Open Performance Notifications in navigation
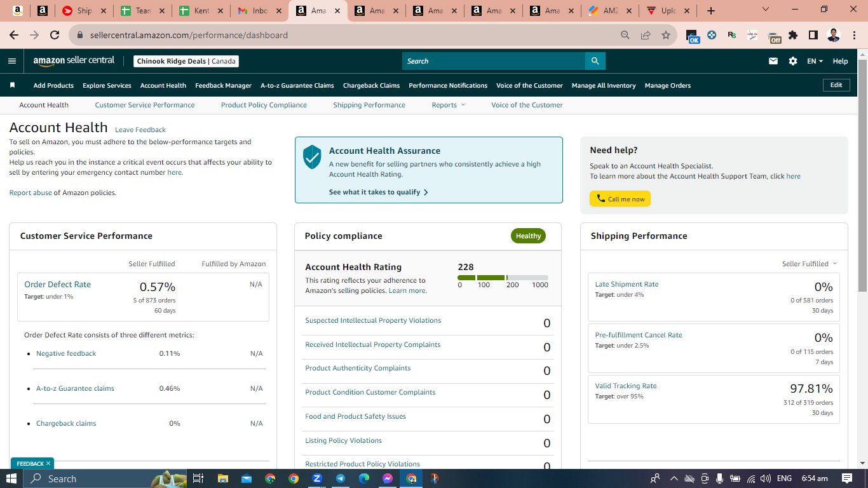868x488 pixels. click(x=448, y=85)
